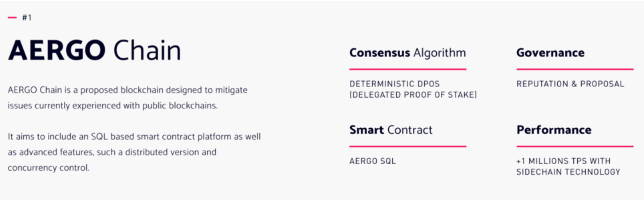Click the #1 section marker

[27, 18]
